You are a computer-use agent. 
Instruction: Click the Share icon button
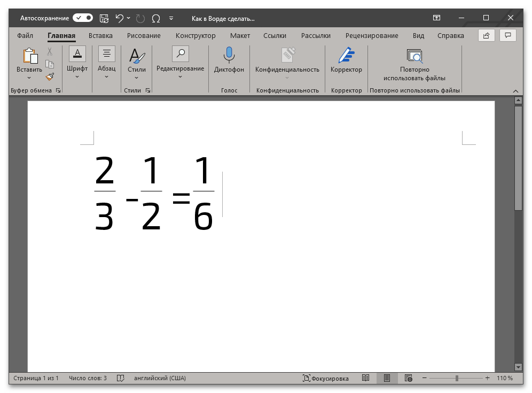click(486, 36)
